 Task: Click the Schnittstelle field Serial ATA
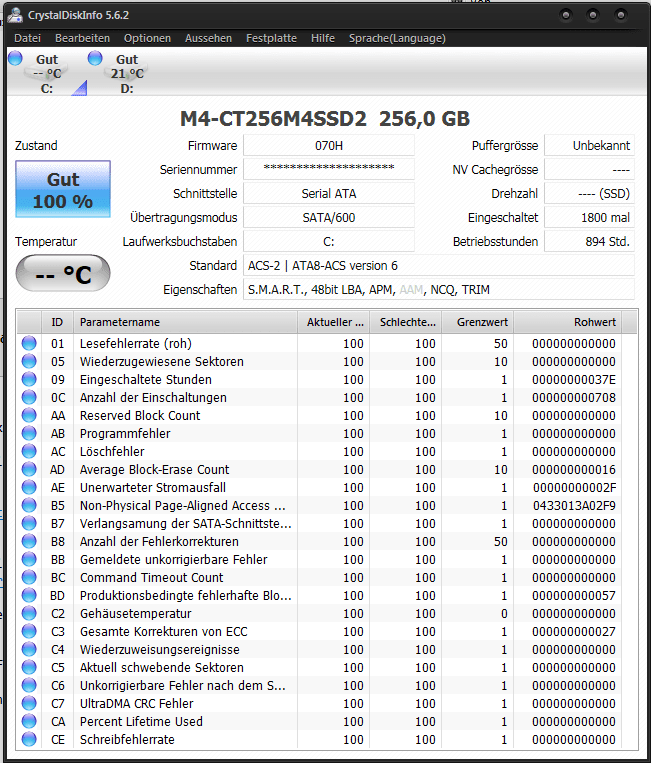(329, 194)
